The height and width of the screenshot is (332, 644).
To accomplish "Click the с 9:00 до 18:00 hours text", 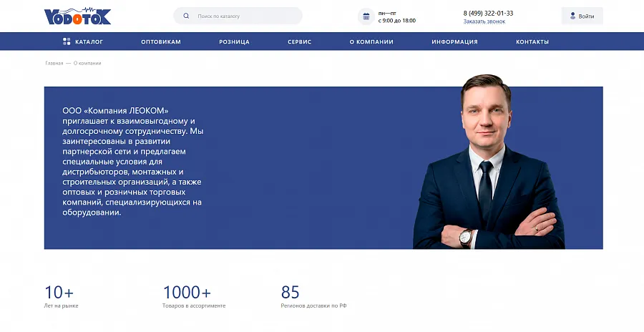I will pyautogui.click(x=396, y=21).
